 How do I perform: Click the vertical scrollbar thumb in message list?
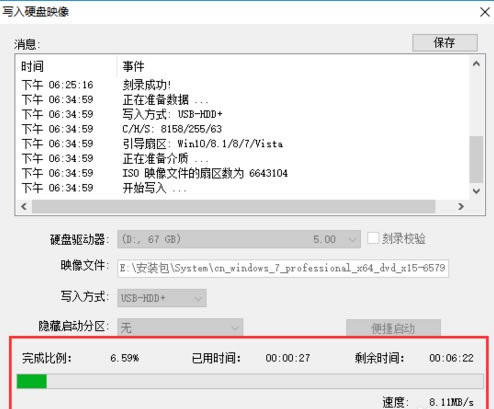tap(476, 159)
